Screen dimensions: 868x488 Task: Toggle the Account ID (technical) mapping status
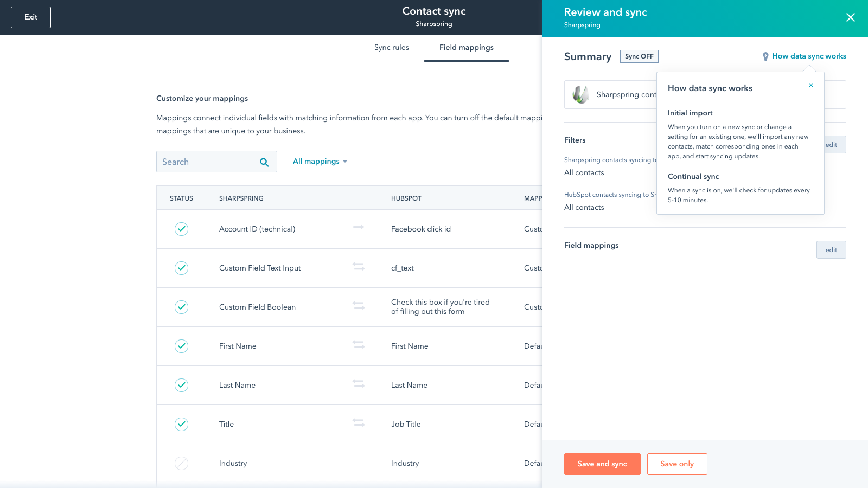(181, 229)
